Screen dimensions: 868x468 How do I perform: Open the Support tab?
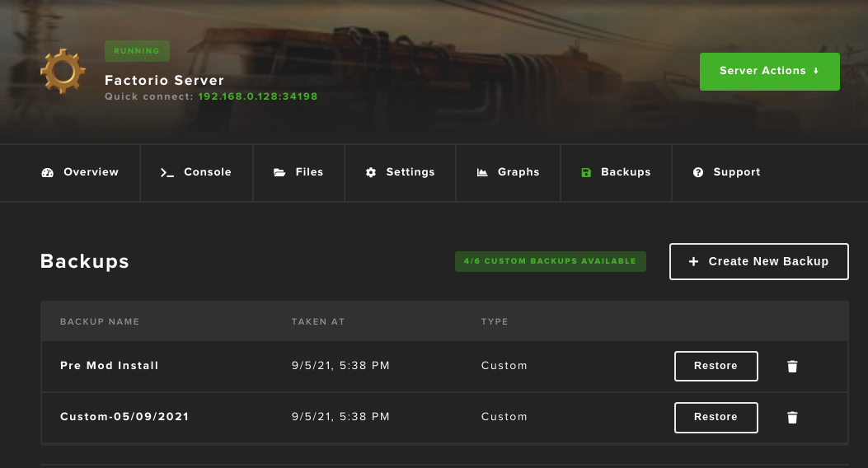click(726, 172)
